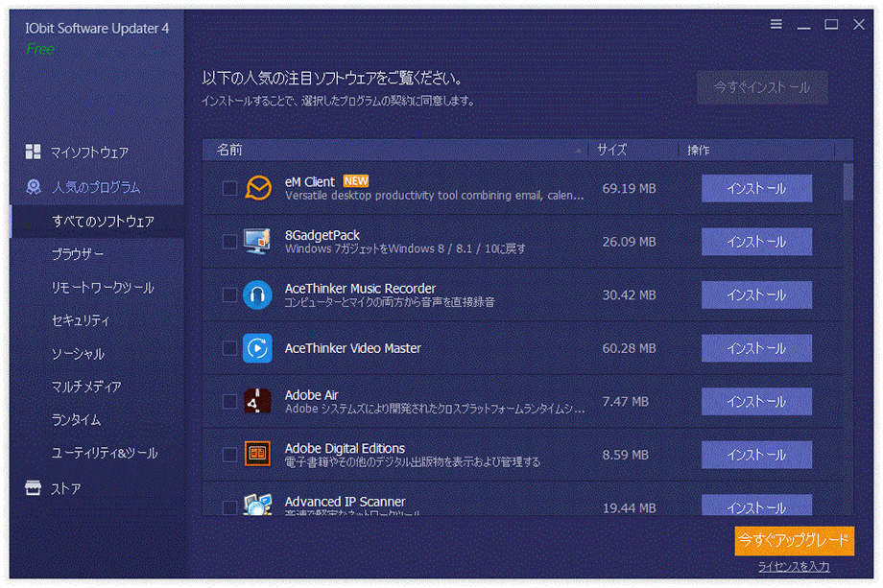Click the software list scrollbar thumb
Viewport: 883px width, 588px height.
coord(848,181)
